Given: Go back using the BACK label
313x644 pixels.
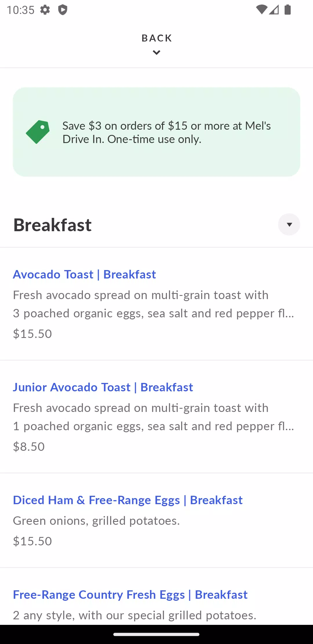Looking at the screenshot, I should 156,38.
